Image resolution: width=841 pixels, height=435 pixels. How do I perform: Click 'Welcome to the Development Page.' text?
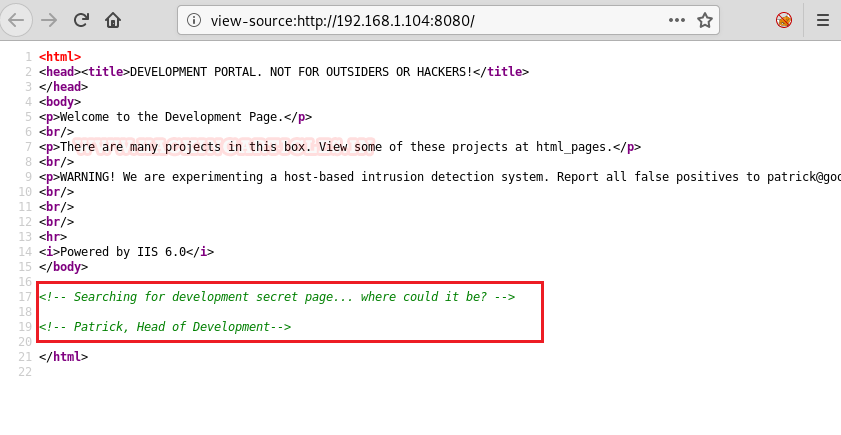click(x=172, y=117)
